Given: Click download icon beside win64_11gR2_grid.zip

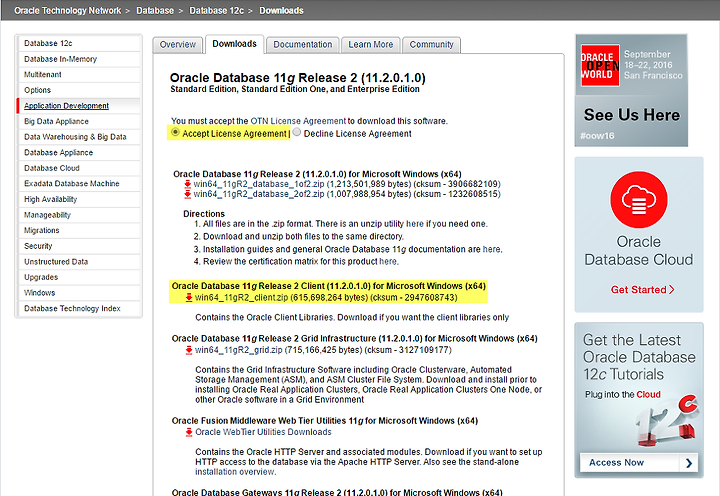Looking at the screenshot, I should [x=189, y=350].
